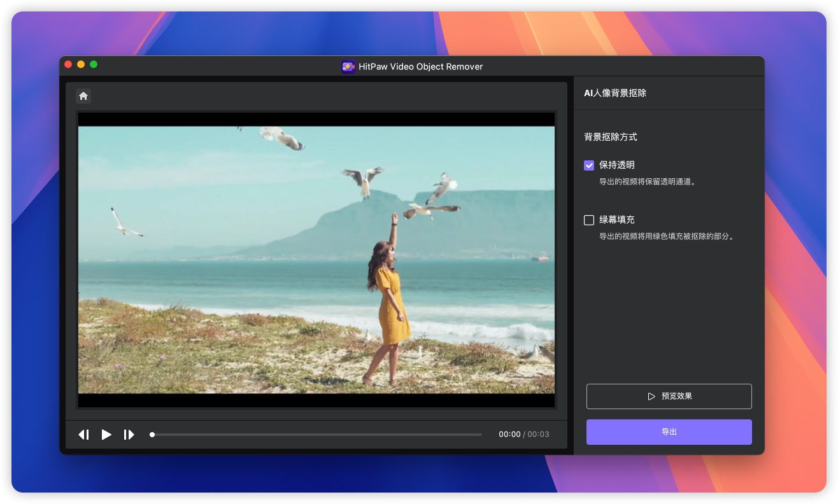Click the 00:00 / 00:03 time display
This screenshot has width=838, height=504.
point(523,435)
